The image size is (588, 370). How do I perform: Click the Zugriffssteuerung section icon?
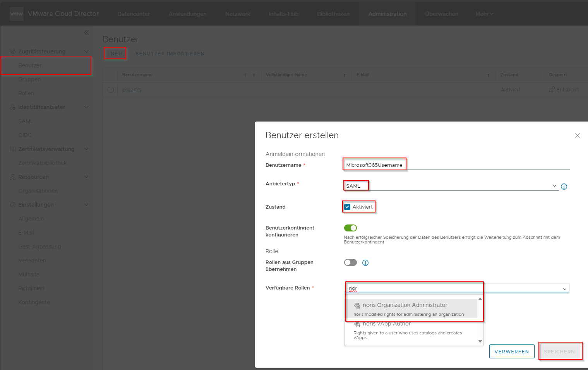[12, 51]
